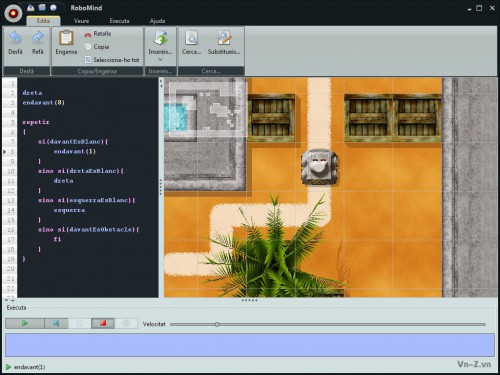This screenshot has height=375, width=500.
Task: Click the blue message output panel
Action: point(250,345)
